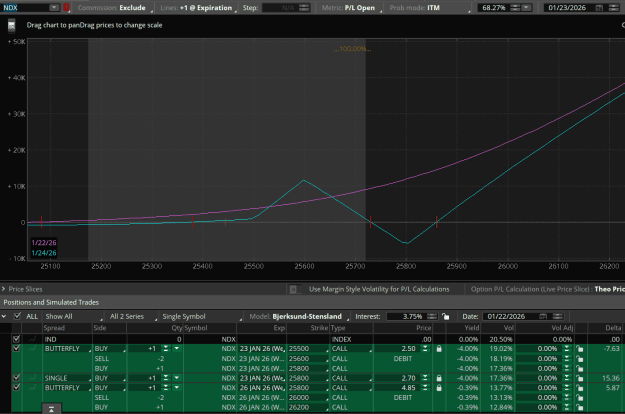Click vol adj unlock icon in 26000 row

[x=580, y=398]
